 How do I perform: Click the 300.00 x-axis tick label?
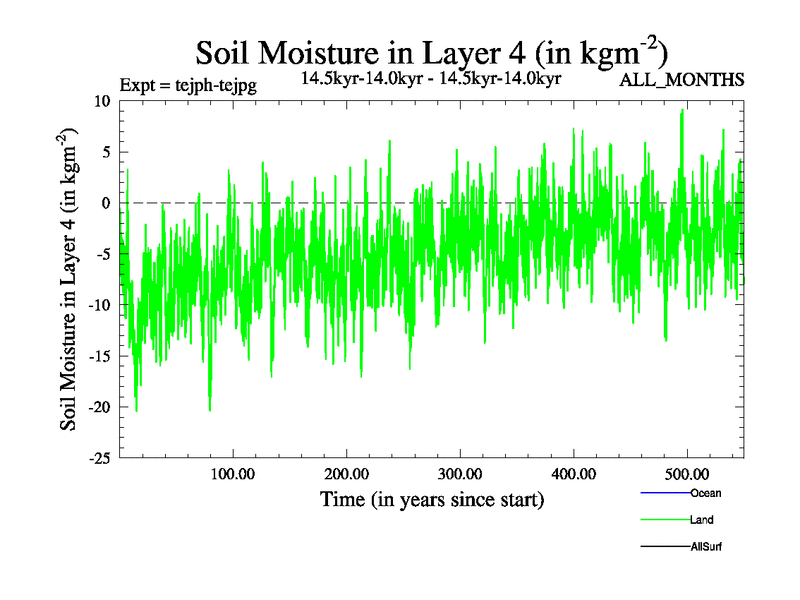pos(459,473)
